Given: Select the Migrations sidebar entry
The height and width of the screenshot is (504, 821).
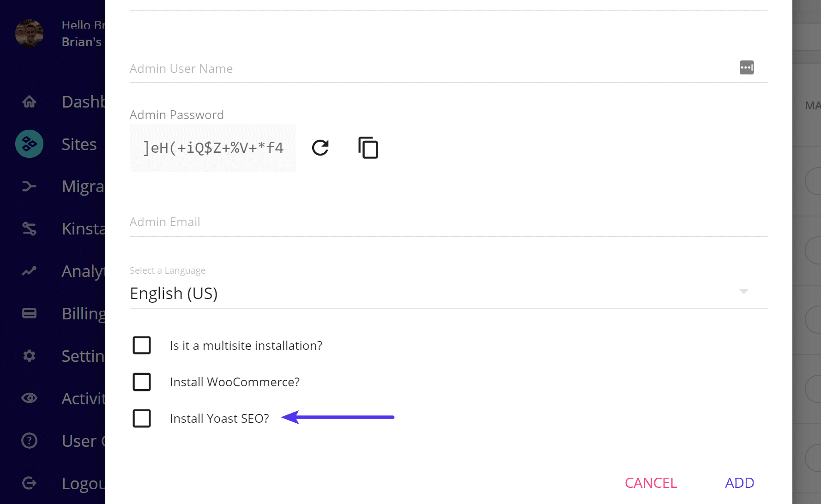Looking at the screenshot, I should [29, 186].
